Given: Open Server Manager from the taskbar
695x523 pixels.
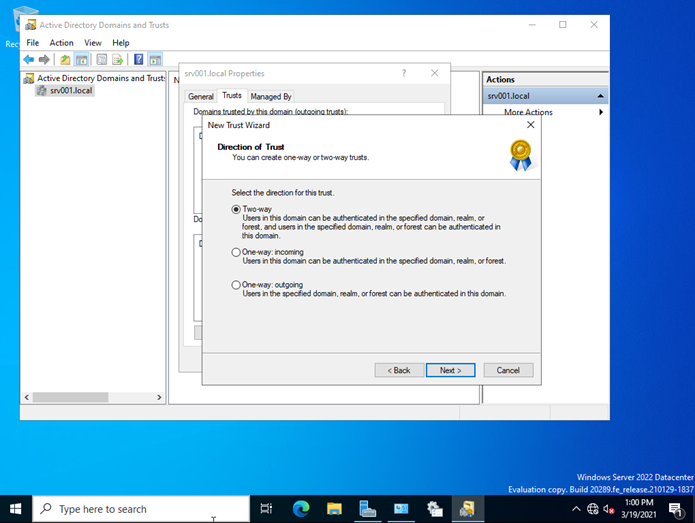Looking at the screenshot, I should (367, 508).
